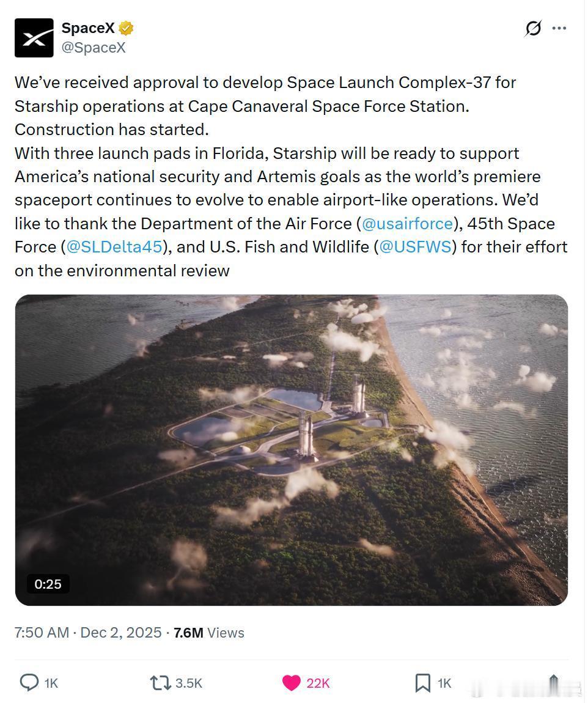The image size is (588, 703).
Task: View the 7.6M Views analytics
Action: [x=208, y=633]
